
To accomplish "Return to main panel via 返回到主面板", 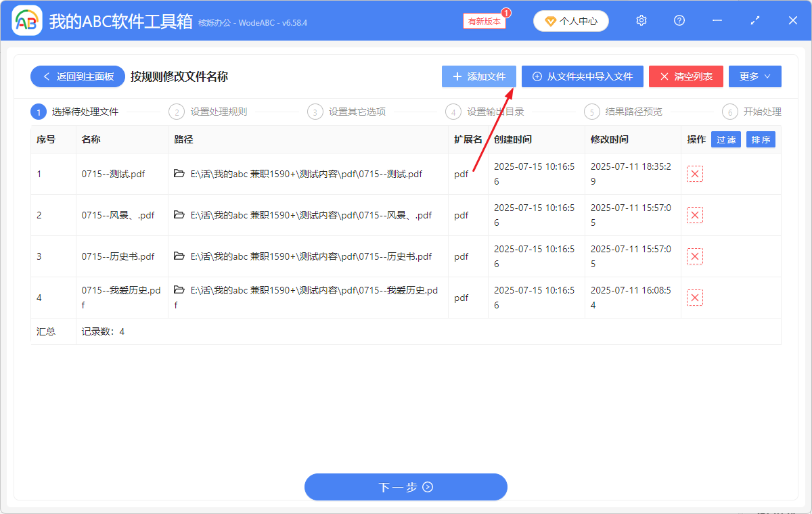I will (x=77, y=76).
